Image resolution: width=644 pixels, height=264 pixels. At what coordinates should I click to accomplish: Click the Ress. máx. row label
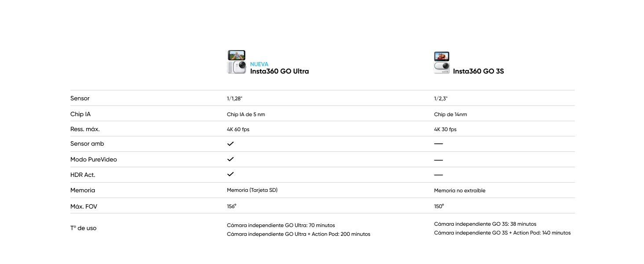click(x=85, y=129)
